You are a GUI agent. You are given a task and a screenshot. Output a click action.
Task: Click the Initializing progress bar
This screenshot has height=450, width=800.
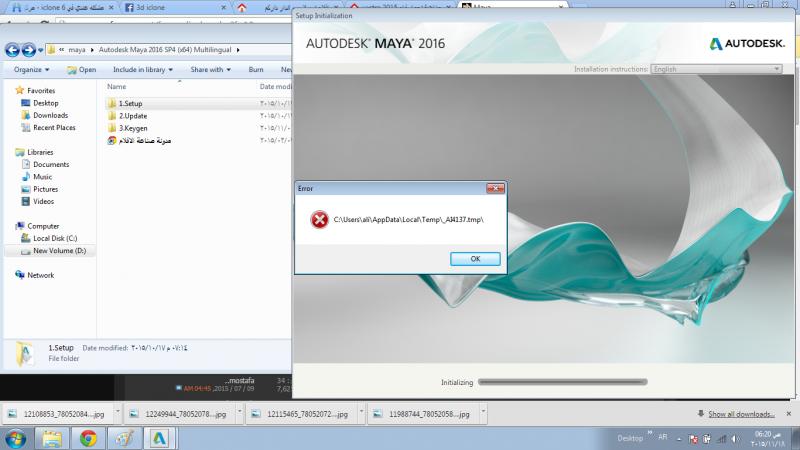point(563,382)
